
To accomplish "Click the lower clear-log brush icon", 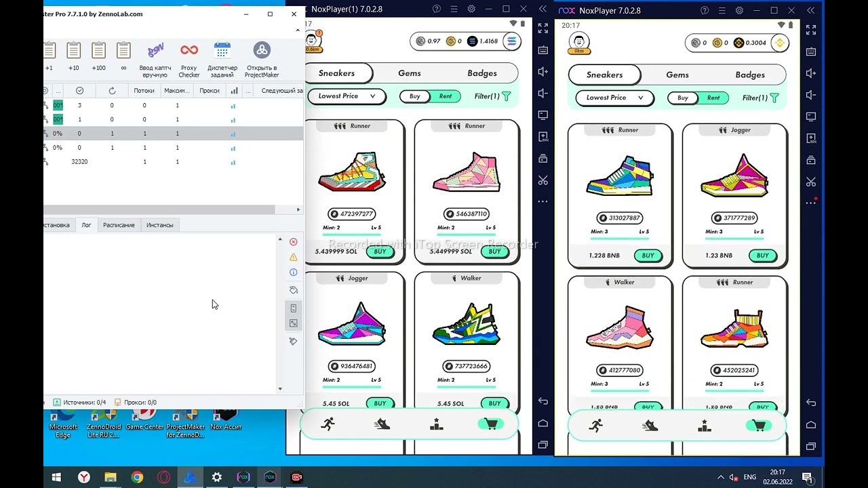I will [x=294, y=341].
